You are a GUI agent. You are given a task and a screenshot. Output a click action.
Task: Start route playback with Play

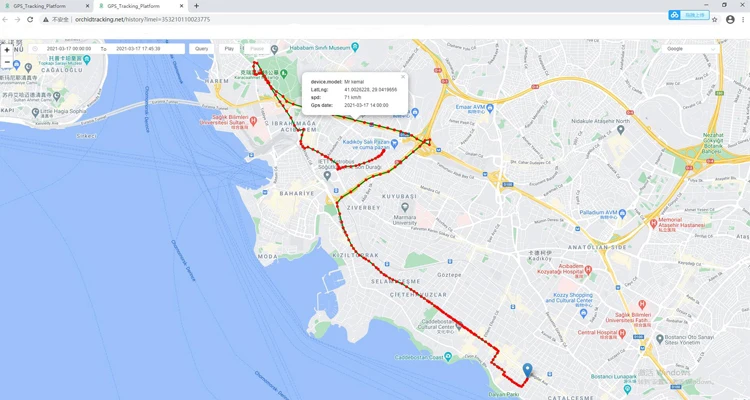tap(229, 49)
